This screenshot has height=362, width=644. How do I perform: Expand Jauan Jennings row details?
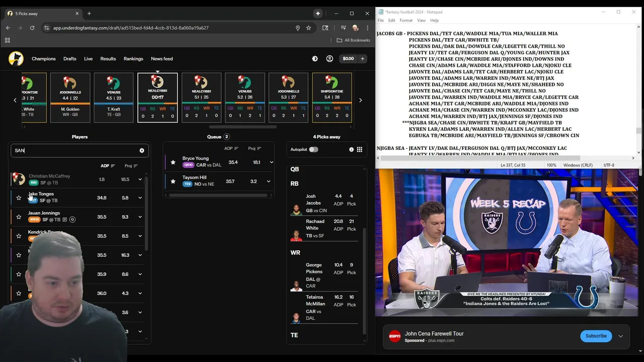(140, 217)
